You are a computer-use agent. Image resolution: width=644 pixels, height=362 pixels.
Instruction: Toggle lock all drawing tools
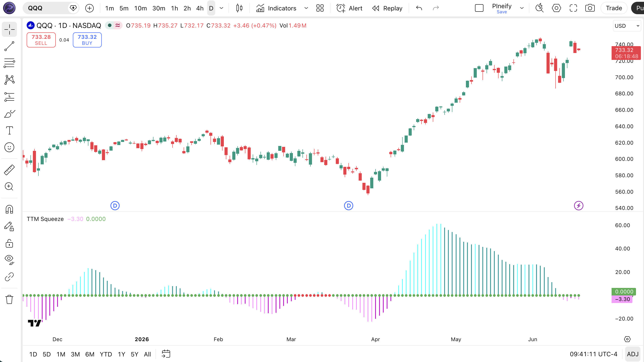9,243
